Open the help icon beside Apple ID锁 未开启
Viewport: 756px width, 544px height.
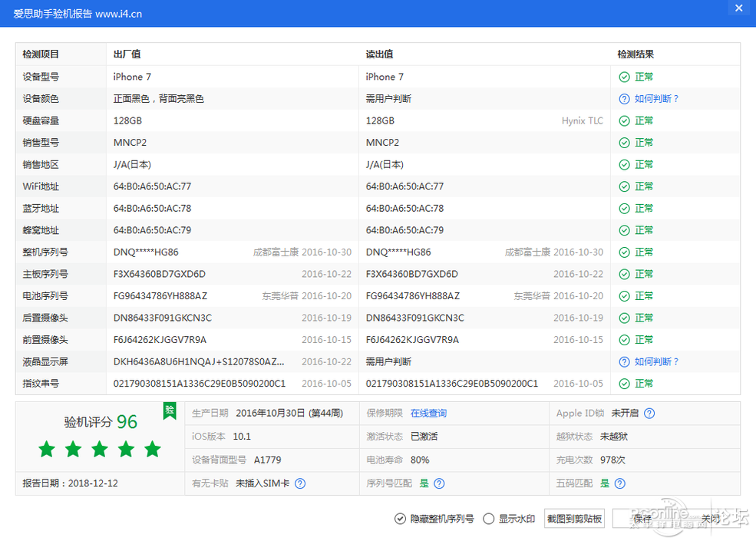click(649, 414)
